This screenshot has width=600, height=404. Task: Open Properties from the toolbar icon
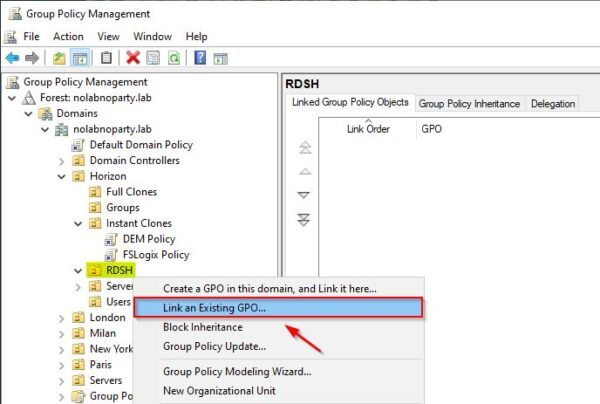[153, 58]
